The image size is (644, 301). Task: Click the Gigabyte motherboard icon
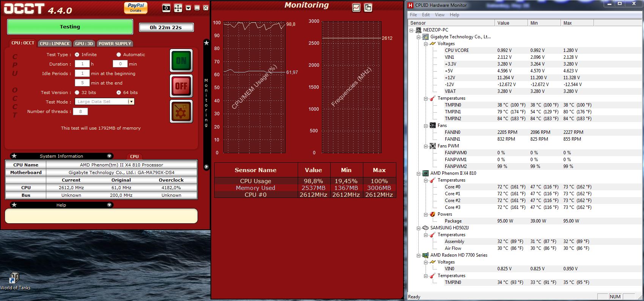pyautogui.click(x=426, y=37)
